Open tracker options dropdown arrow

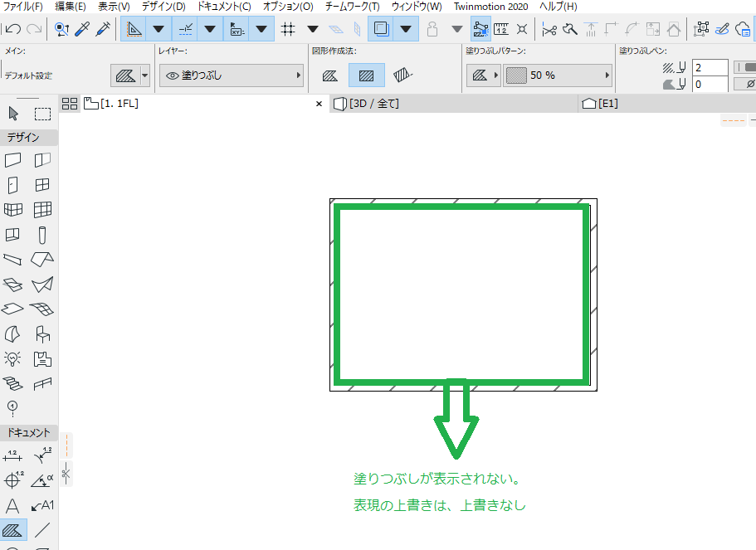tap(261, 29)
